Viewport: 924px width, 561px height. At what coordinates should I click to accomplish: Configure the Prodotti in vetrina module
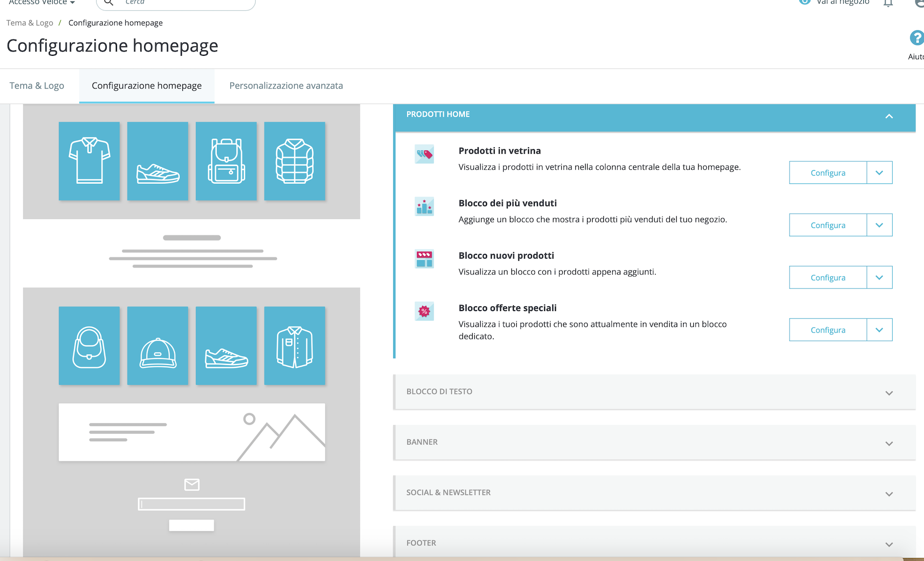(x=828, y=173)
